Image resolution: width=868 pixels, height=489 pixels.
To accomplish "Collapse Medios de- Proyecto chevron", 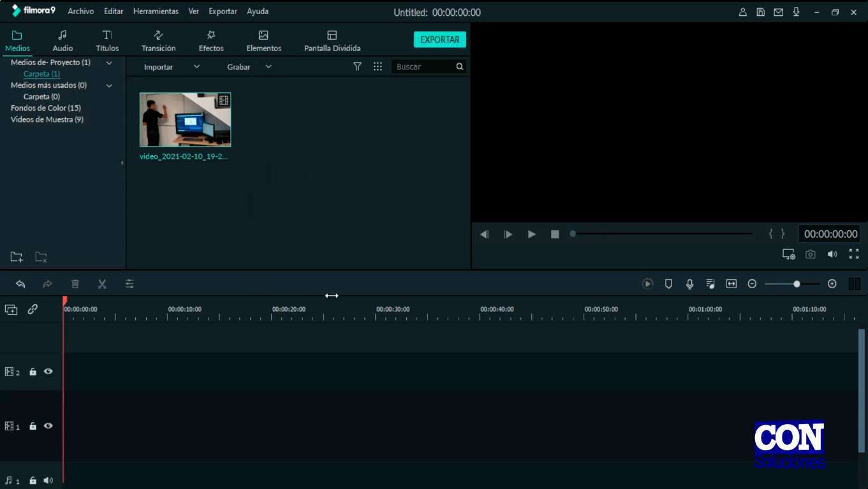I will pyautogui.click(x=109, y=62).
